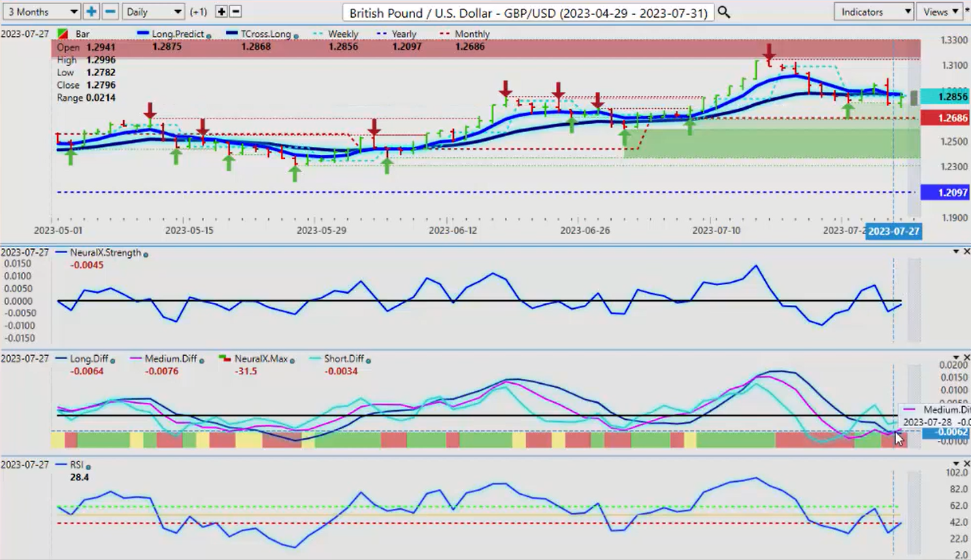Image resolution: width=971 pixels, height=560 pixels.
Task: Click the RSI settings dot
Action: [88, 466]
